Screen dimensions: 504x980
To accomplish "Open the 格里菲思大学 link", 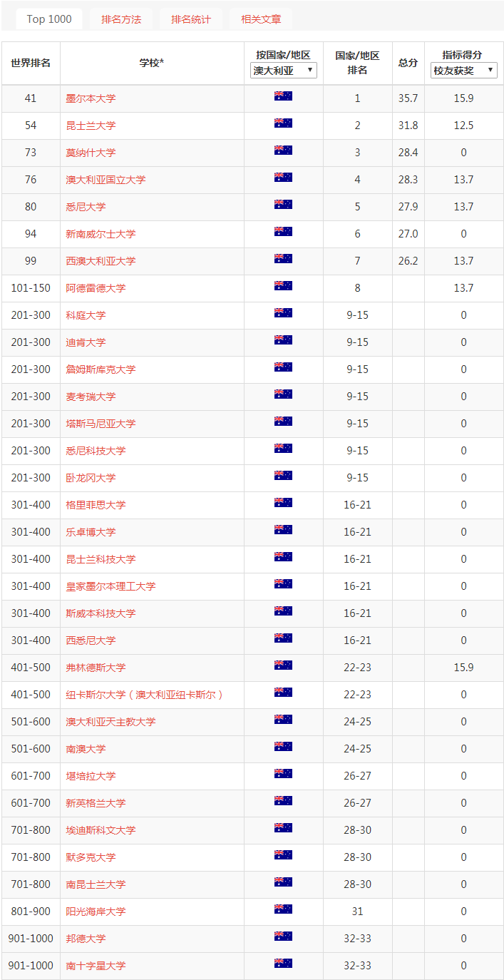I will click(x=96, y=505).
